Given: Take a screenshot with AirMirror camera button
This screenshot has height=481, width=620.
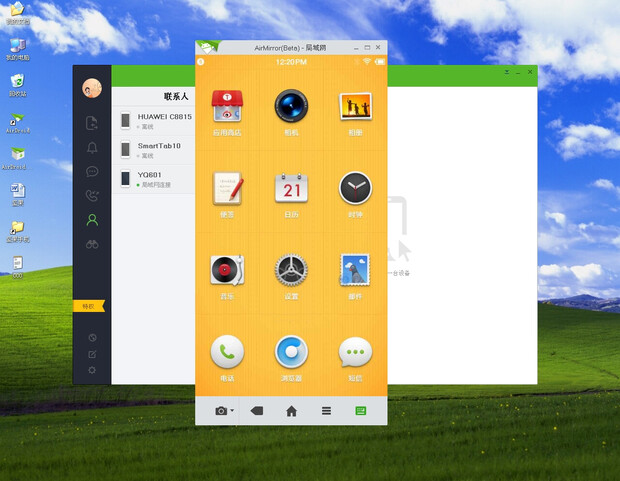Looking at the screenshot, I should tap(221, 411).
